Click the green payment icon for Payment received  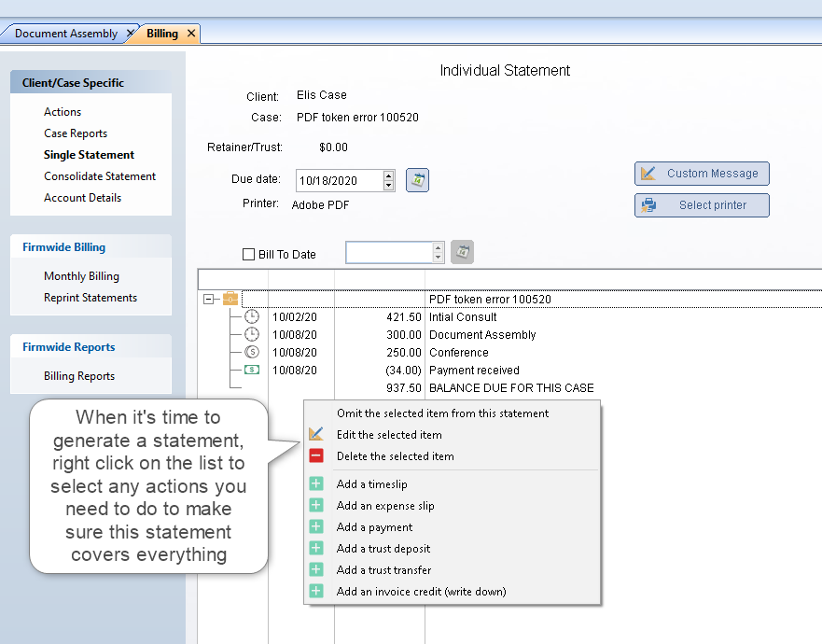(x=252, y=371)
